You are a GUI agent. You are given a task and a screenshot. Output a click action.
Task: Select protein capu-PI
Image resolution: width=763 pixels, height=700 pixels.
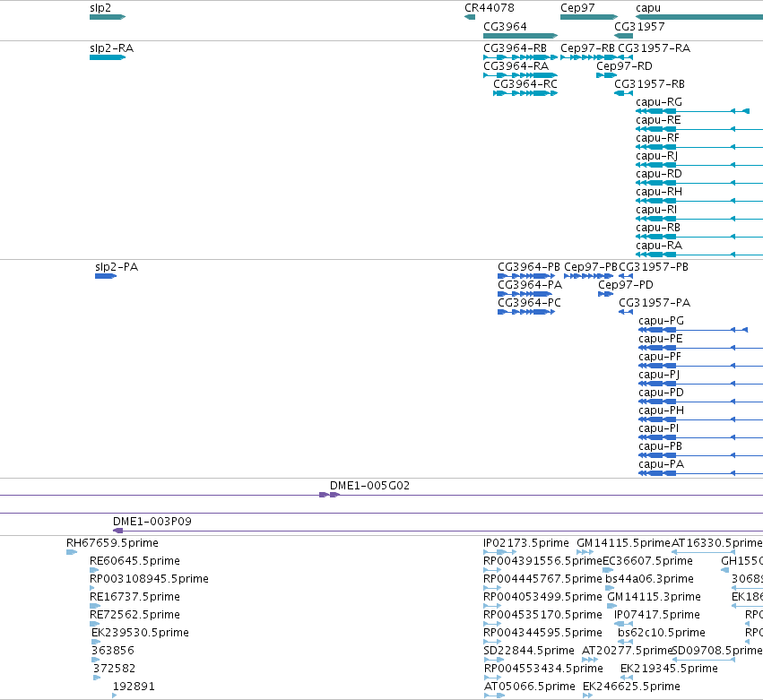701,437
